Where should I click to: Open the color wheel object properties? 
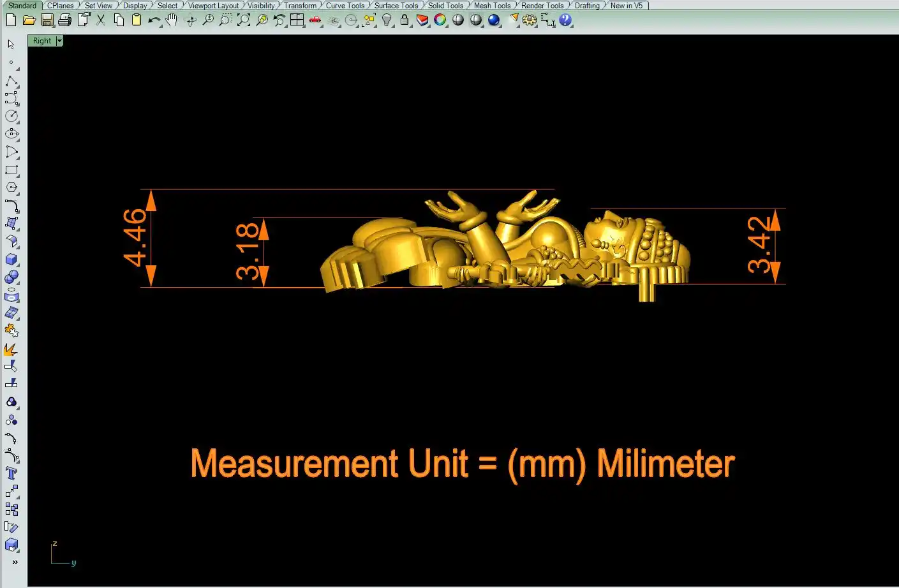[440, 20]
